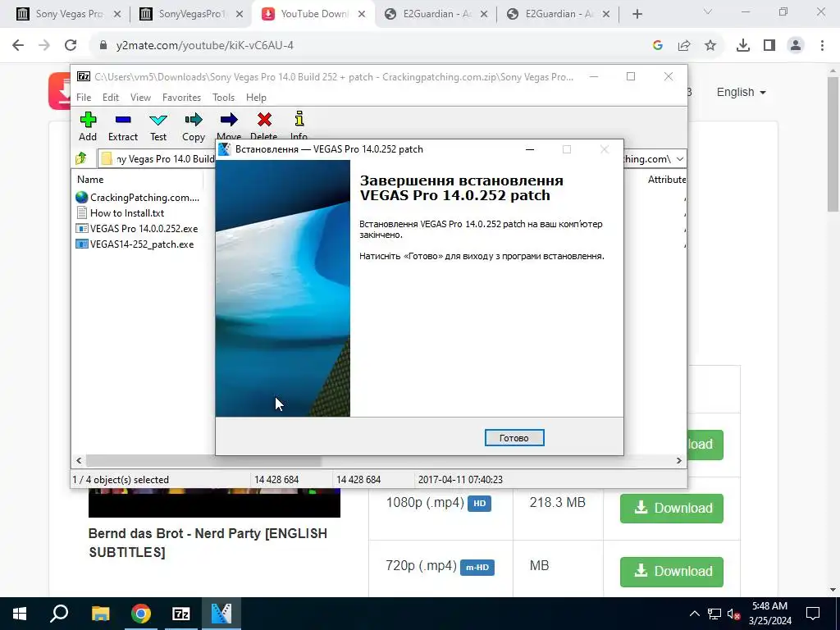Click the 7-Zip taskbar icon

[x=181, y=614]
